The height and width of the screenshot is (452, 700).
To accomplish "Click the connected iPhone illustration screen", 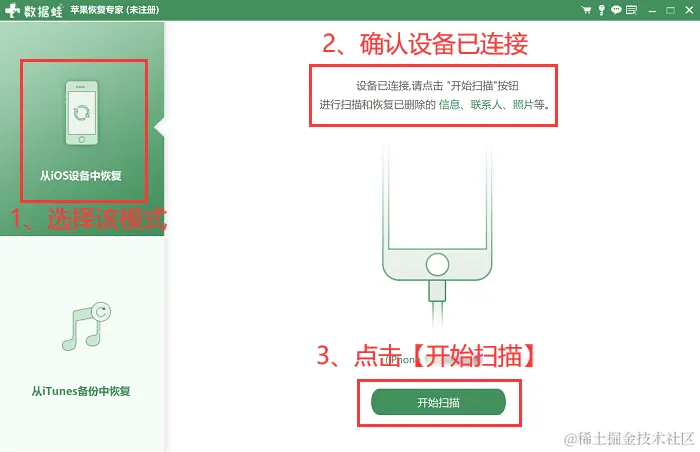I will (x=437, y=197).
